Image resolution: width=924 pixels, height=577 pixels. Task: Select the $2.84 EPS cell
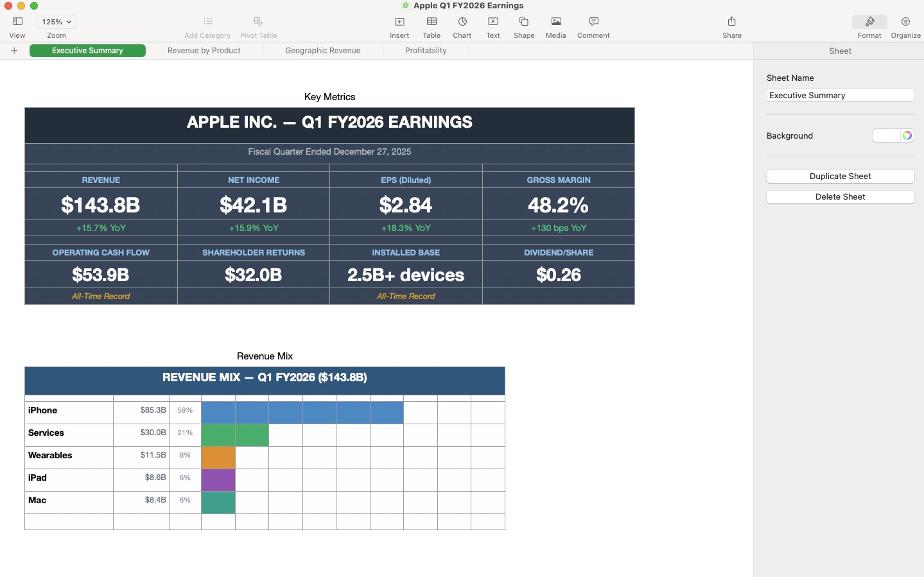tap(406, 204)
